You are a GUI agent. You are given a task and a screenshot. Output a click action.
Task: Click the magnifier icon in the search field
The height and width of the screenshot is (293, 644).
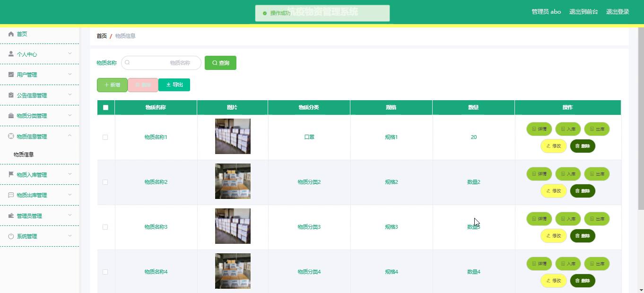pyautogui.click(x=127, y=62)
